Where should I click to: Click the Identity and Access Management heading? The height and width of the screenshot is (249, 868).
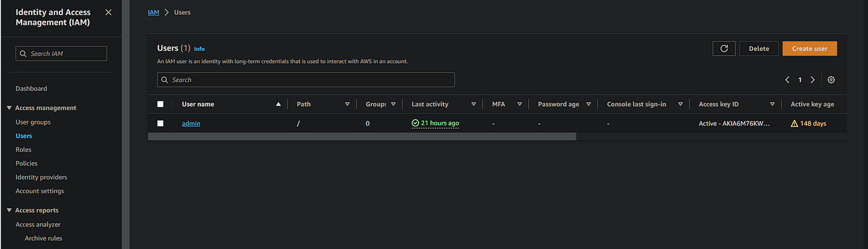pyautogui.click(x=53, y=17)
